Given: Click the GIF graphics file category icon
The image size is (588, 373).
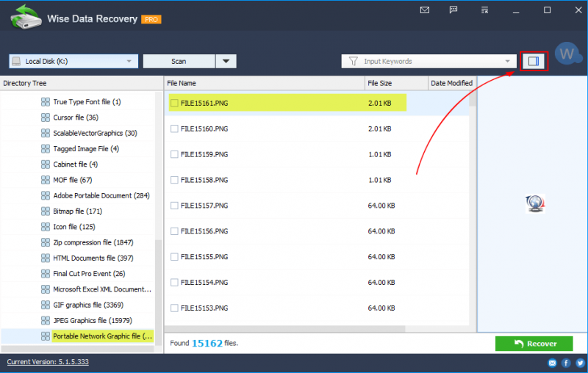Looking at the screenshot, I should click(46, 305).
